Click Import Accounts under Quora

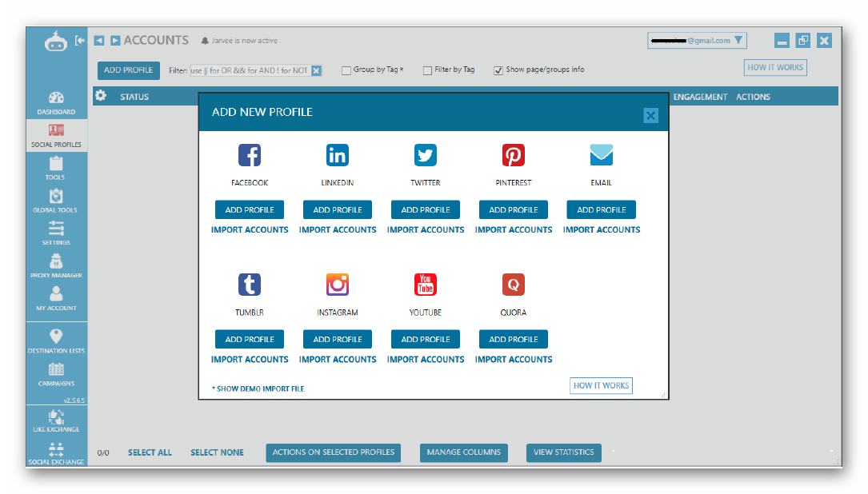(x=514, y=359)
